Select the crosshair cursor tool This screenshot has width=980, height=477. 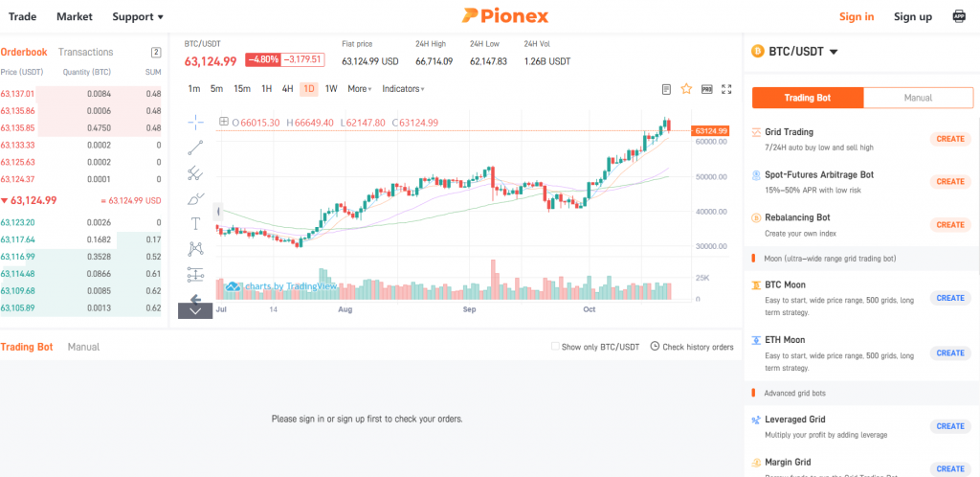[x=195, y=123]
